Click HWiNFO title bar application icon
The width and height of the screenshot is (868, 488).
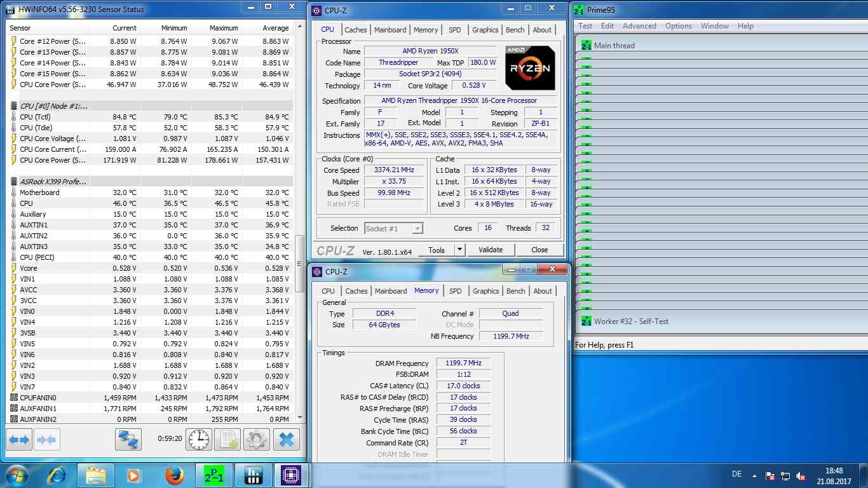(10, 10)
